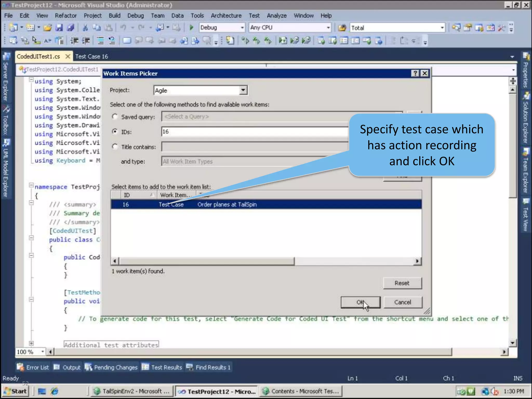
Task: Open the zoom level 100 % dropdown
Action: [42, 352]
